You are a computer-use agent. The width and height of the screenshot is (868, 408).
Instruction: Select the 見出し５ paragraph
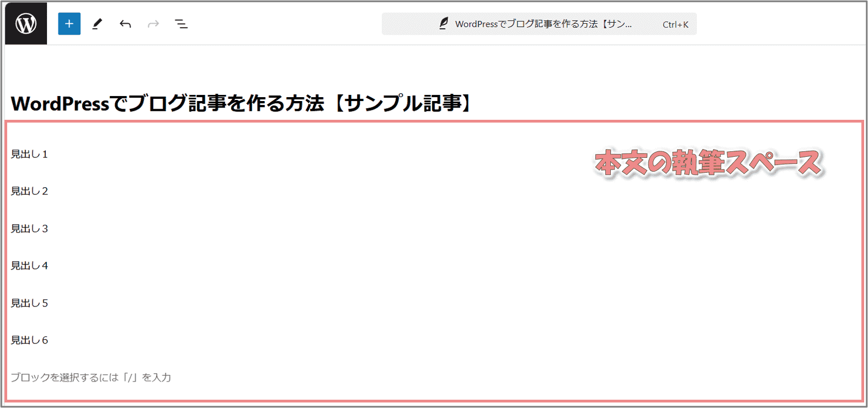tap(29, 303)
